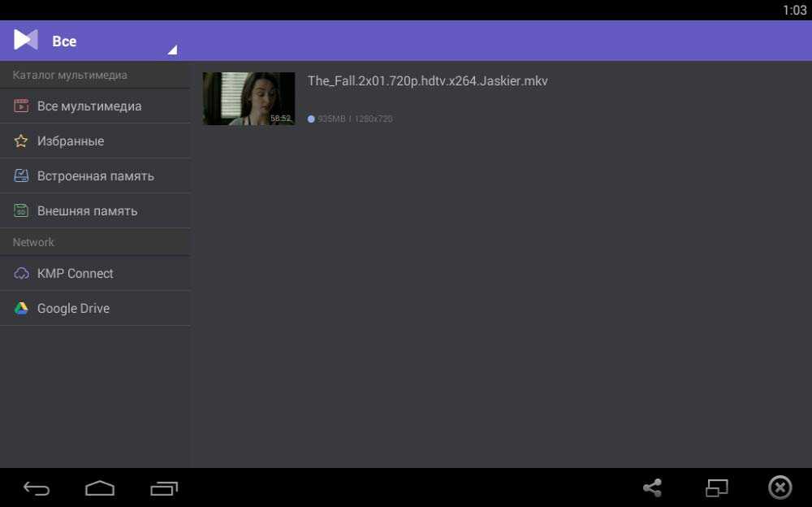The height and width of the screenshot is (507, 812).
Task: Open Google Drive in the sidebar
Action: (95, 308)
